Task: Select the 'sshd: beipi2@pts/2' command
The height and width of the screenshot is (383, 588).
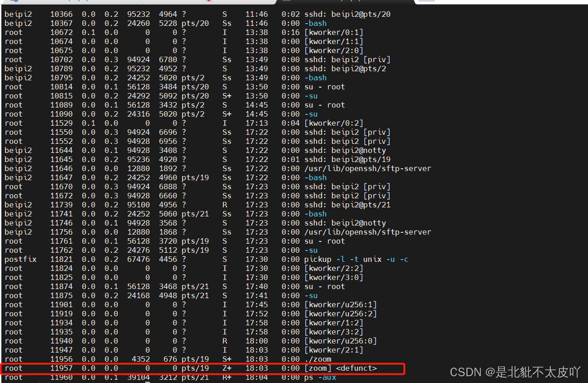Action: coord(345,69)
